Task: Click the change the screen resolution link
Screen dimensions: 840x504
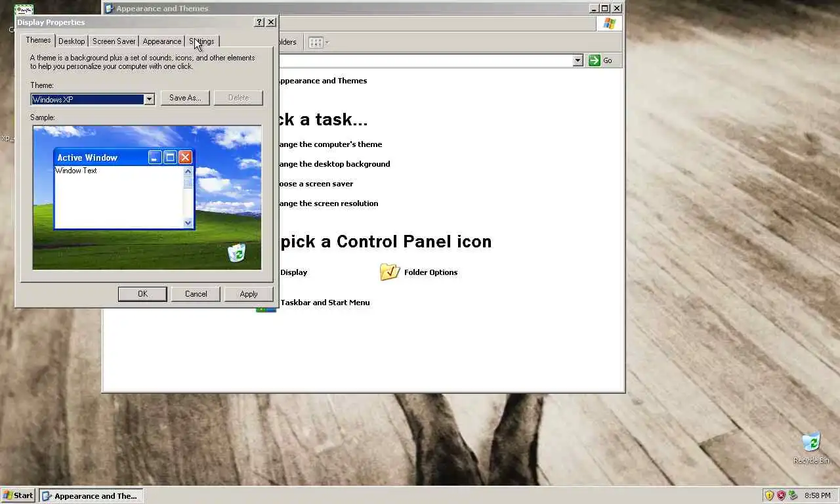Action: pyautogui.click(x=328, y=203)
